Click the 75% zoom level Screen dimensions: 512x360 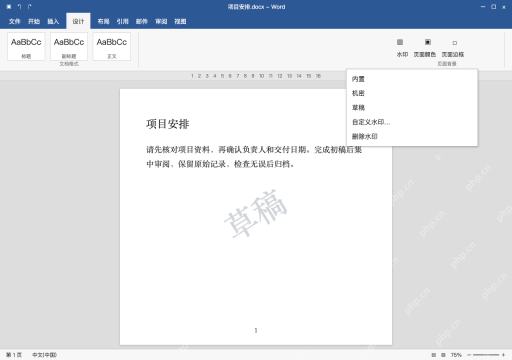click(x=456, y=355)
